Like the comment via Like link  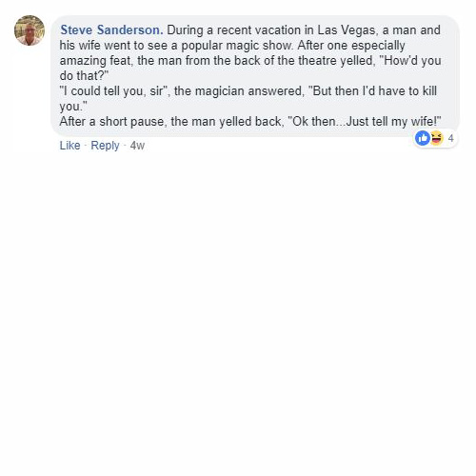[x=69, y=146]
